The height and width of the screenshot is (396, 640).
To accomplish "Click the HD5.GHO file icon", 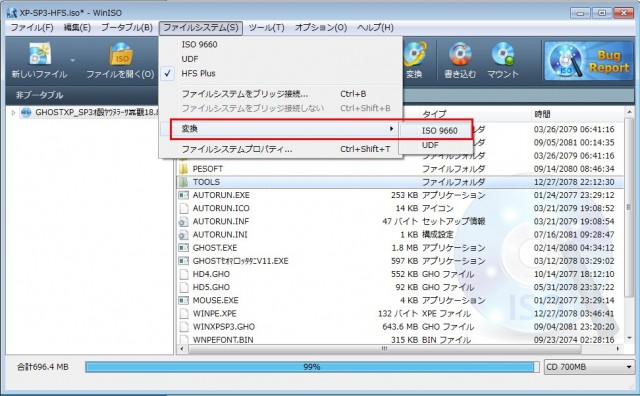I will point(184,287).
